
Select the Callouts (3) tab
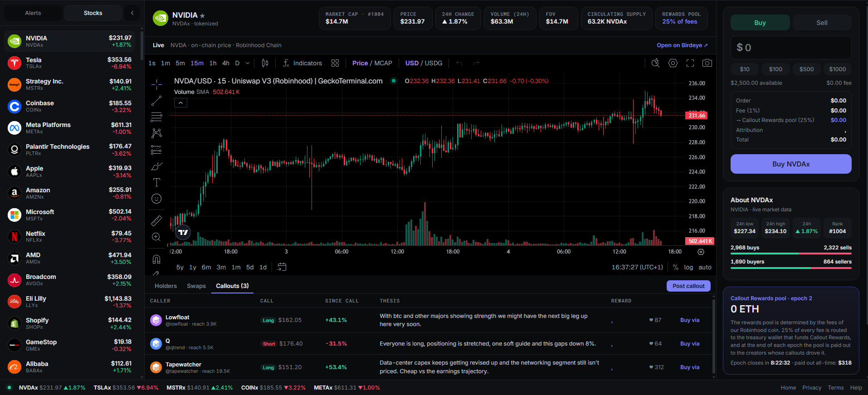(232, 286)
